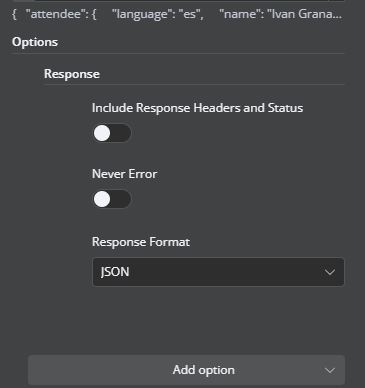Viewport: 365px width, 388px height.
Task: Enable the Never Error switch
Action: pos(112,199)
